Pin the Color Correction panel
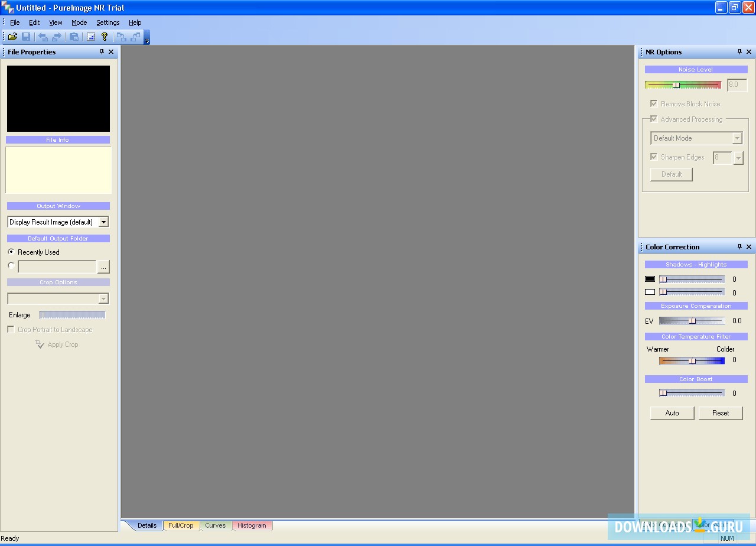 [x=739, y=247]
